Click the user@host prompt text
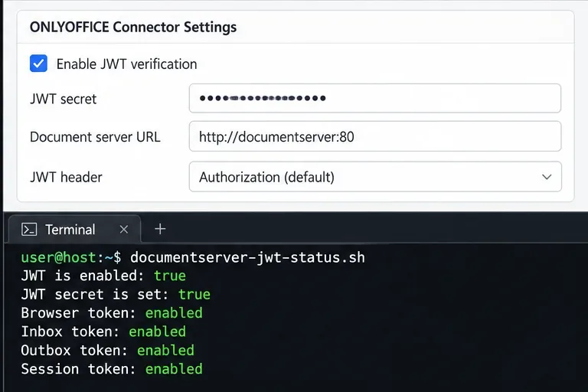 pyautogui.click(x=58, y=257)
